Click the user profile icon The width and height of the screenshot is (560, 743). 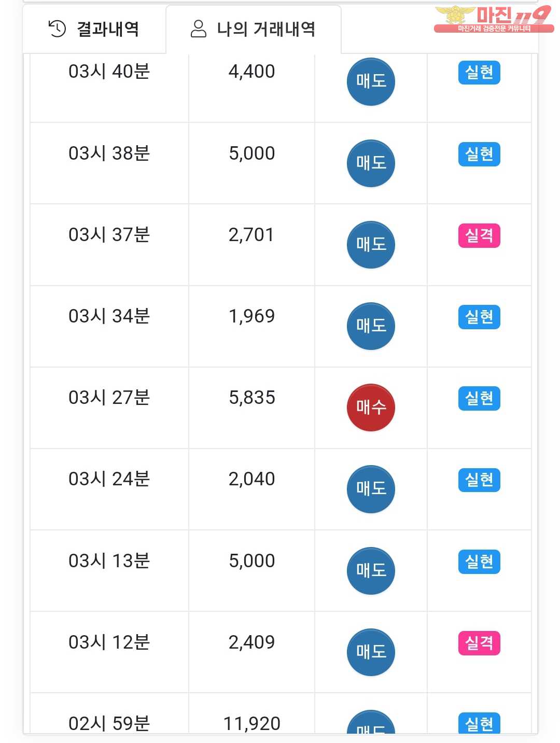tap(199, 29)
